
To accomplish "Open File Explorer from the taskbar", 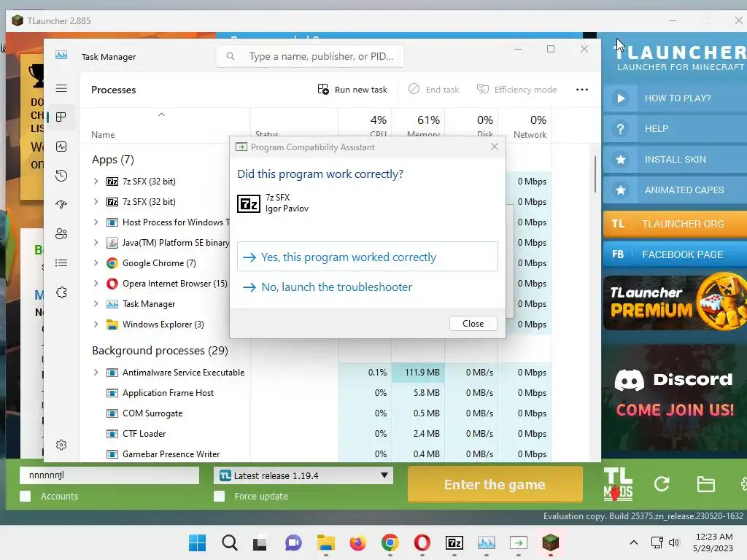I will click(326, 542).
